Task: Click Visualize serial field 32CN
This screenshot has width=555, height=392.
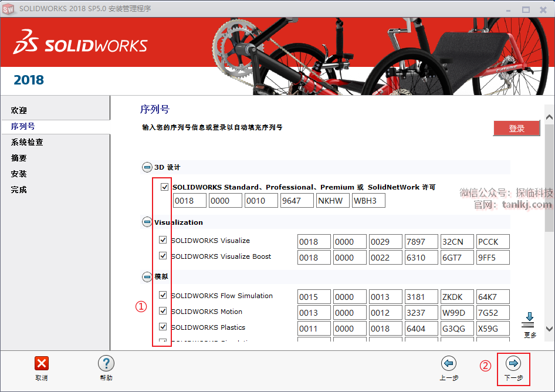Action: point(457,242)
